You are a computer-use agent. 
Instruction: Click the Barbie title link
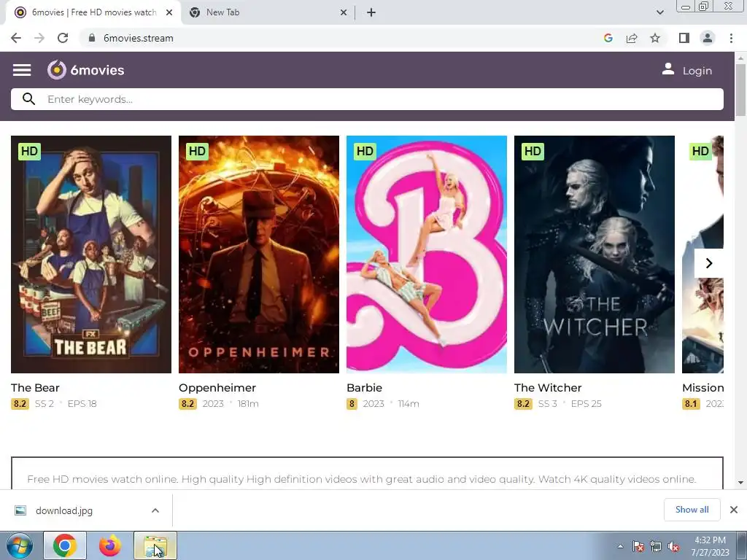(x=364, y=388)
